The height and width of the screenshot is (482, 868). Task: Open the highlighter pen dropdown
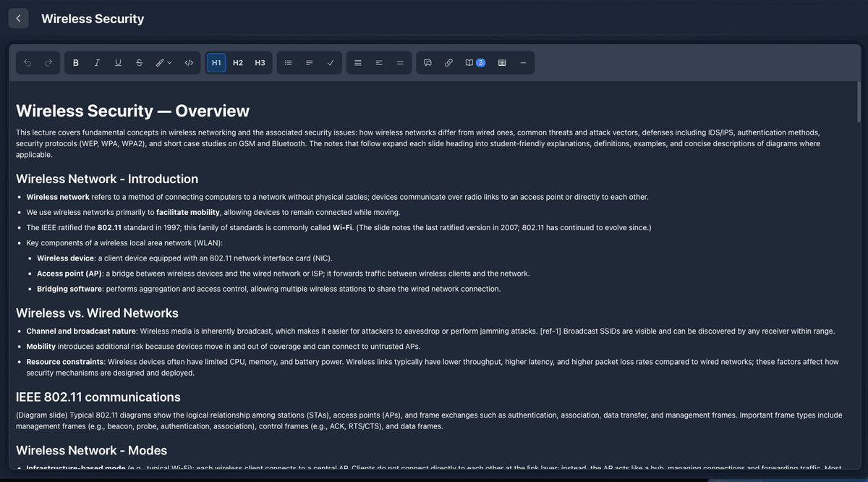[x=162, y=62]
